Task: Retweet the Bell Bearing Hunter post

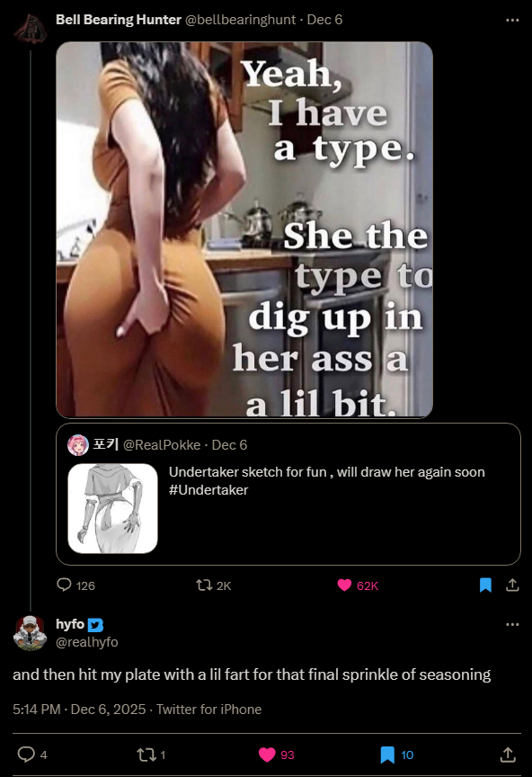Action: pyautogui.click(x=204, y=585)
